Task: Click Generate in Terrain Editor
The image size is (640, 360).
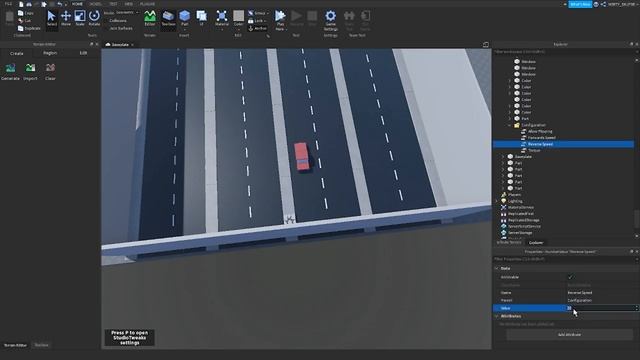Action: [x=10, y=72]
